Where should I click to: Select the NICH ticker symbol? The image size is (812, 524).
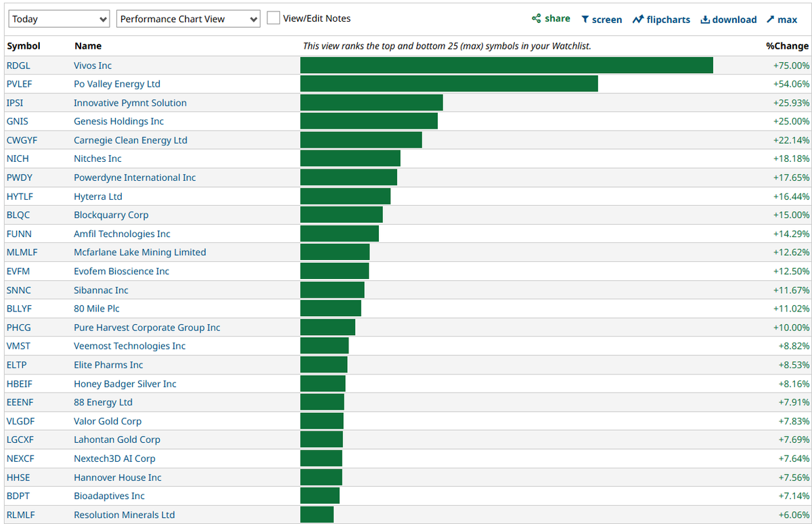point(18,158)
